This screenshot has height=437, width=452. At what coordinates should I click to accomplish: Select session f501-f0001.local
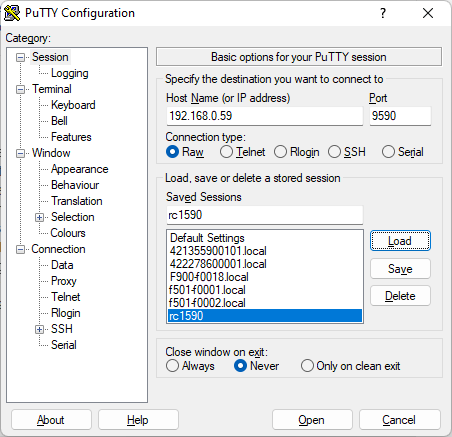[x=265, y=290]
